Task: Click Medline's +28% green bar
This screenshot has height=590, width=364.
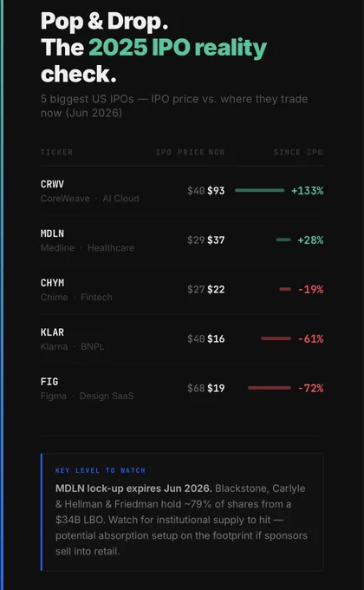Action: coord(283,239)
